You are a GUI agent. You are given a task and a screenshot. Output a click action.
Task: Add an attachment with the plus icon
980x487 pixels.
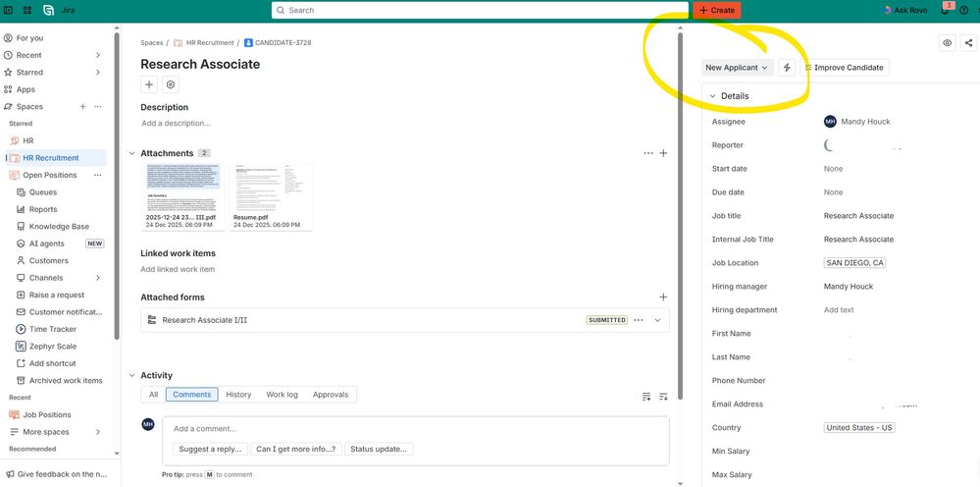[x=664, y=153]
